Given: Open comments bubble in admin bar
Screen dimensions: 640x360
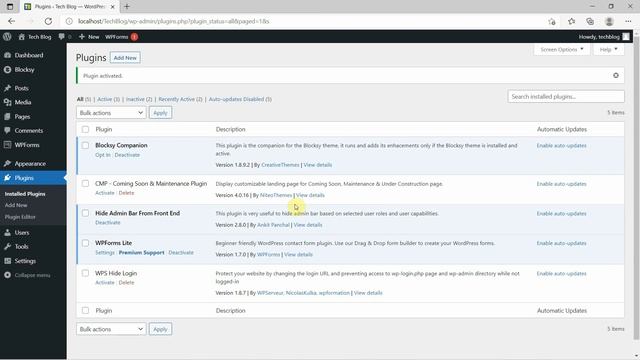Looking at the screenshot, I should click(x=62, y=37).
